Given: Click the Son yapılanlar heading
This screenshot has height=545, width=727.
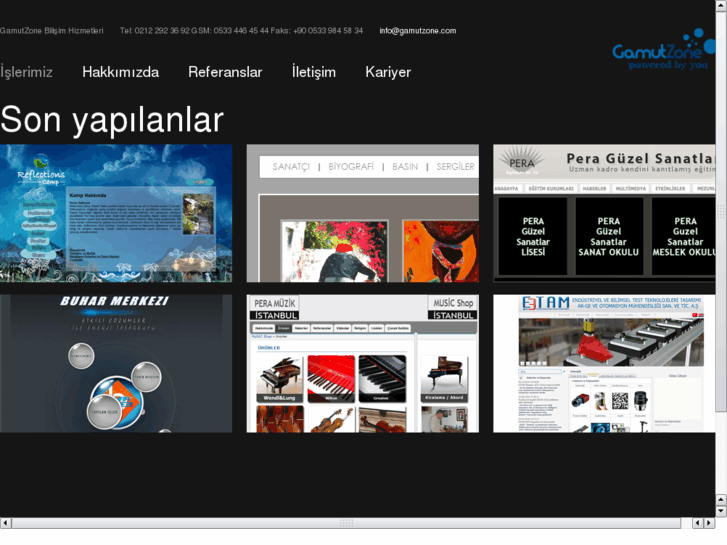Looking at the screenshot, I should (112, 120).
